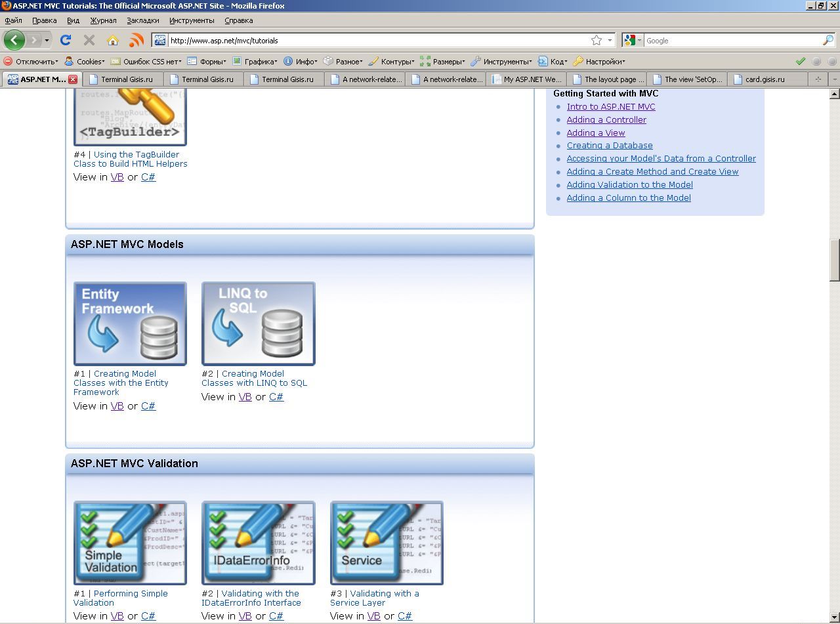This screenshot has width=840, height=624.
Task: Go back using the green Back arrow
Action: (14, 40)
